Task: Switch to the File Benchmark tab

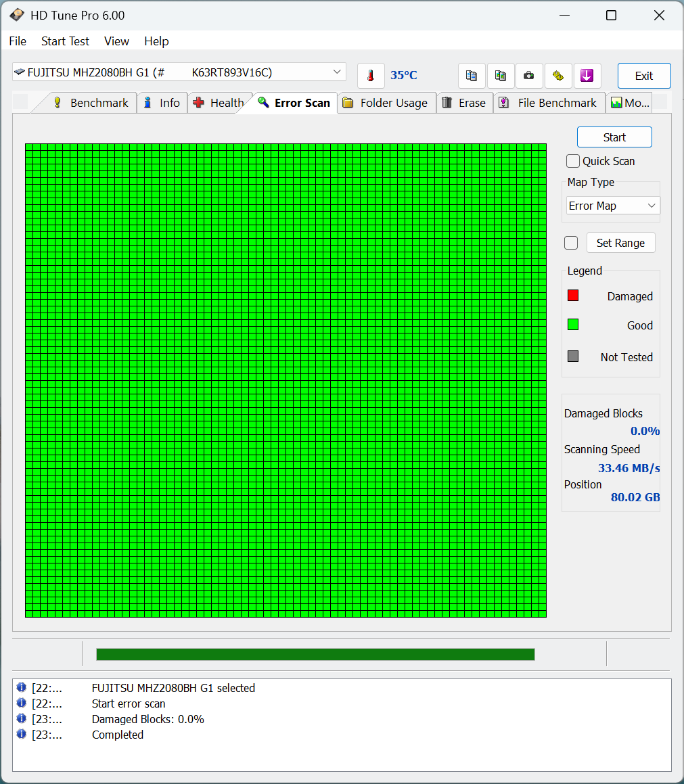Action: coord(549,103)
